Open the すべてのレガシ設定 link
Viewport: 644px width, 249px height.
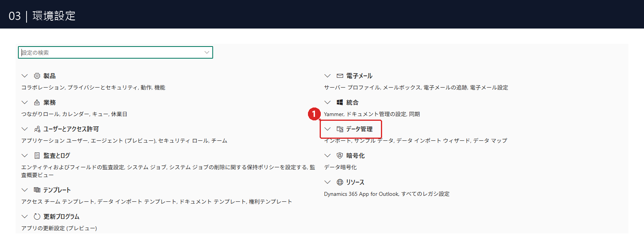(425, 194)
